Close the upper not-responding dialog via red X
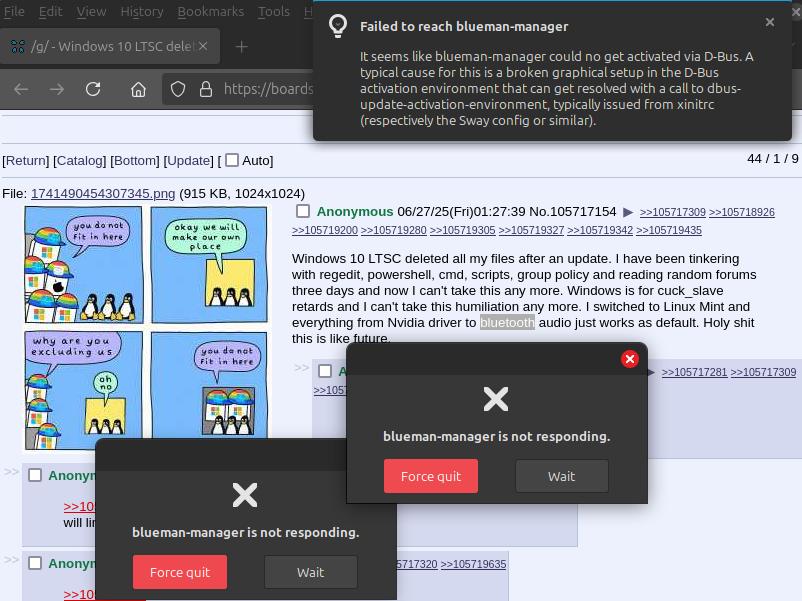This screenshot has width=802, height=601. coord(630,359)
